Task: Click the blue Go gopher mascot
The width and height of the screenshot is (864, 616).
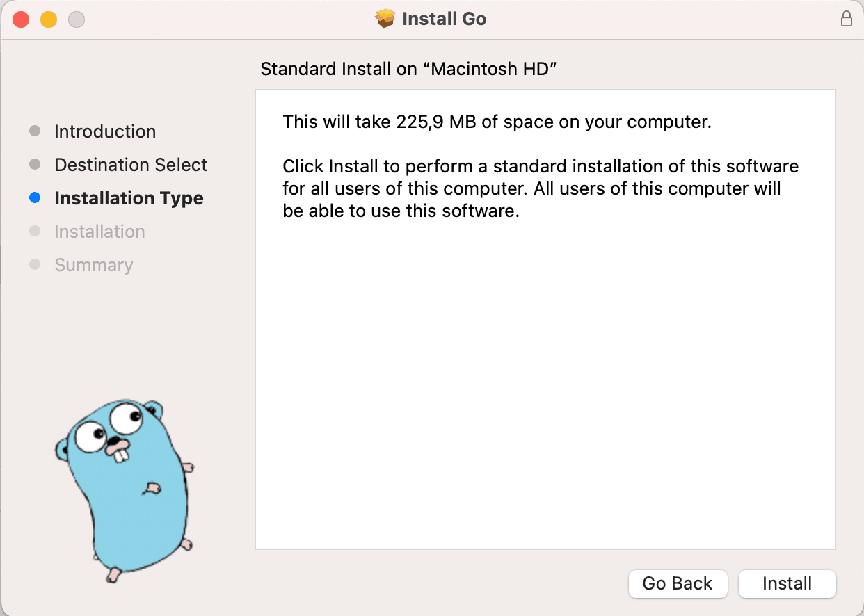Action: 124,488
